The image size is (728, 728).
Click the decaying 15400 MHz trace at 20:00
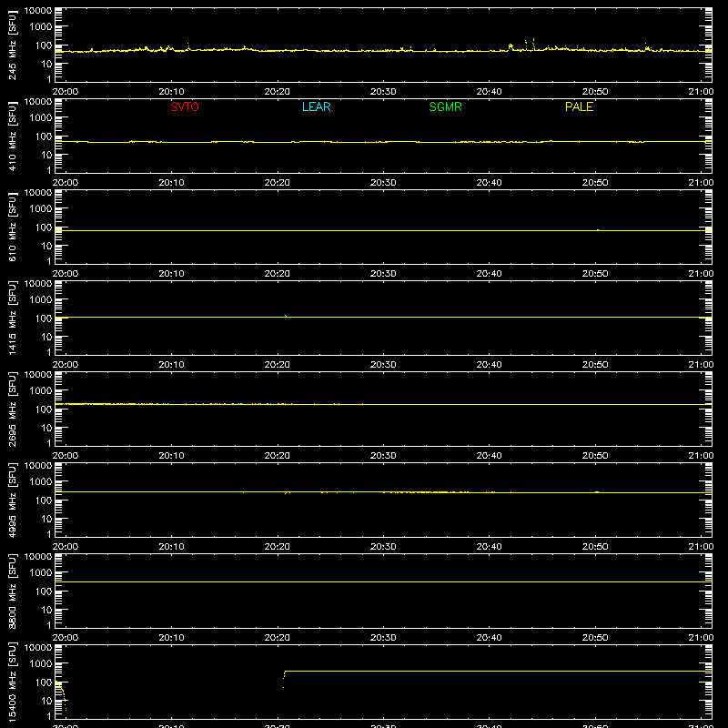tap(61, 694)
